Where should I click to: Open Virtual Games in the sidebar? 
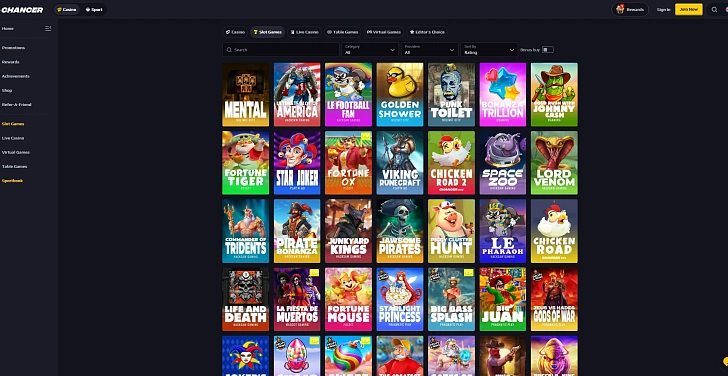(x=15, y=152)
